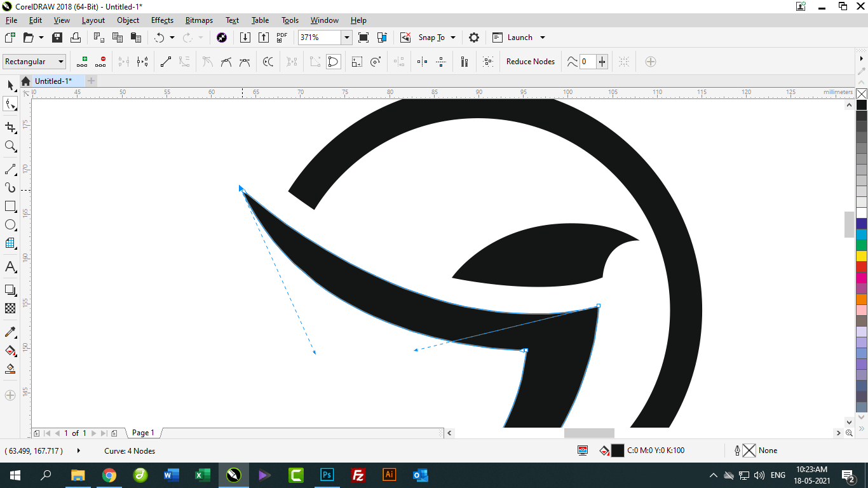This screenshot has width=868, height=488.
Task: Click the Undo arrow icon
Action: coord(159,37)
